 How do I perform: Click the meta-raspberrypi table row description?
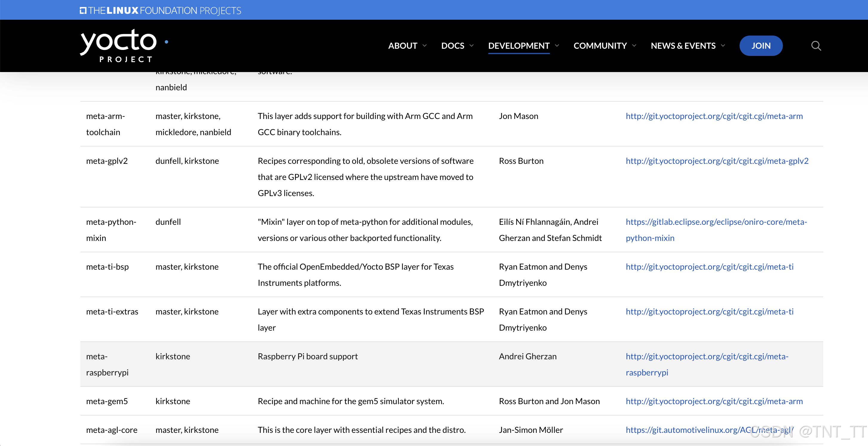coord(307,357)
